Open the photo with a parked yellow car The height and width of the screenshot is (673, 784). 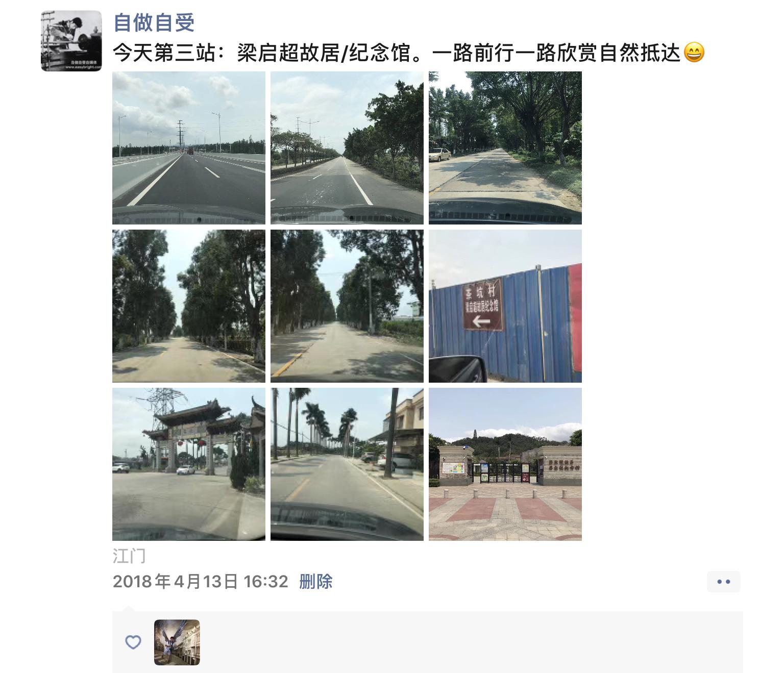pos(505,148)
